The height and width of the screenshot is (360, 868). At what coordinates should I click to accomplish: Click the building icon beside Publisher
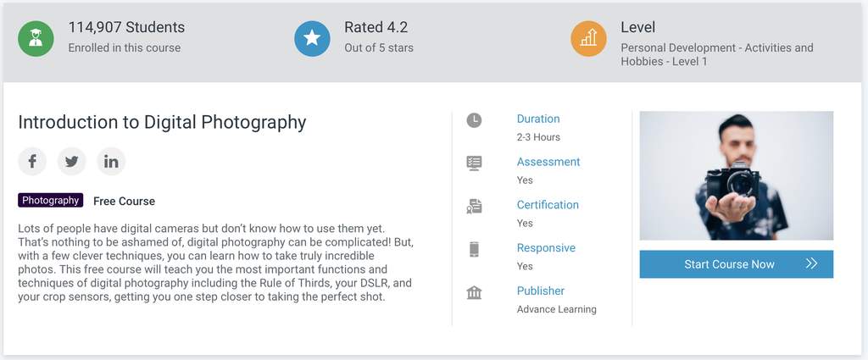click(x=474, y=292)
